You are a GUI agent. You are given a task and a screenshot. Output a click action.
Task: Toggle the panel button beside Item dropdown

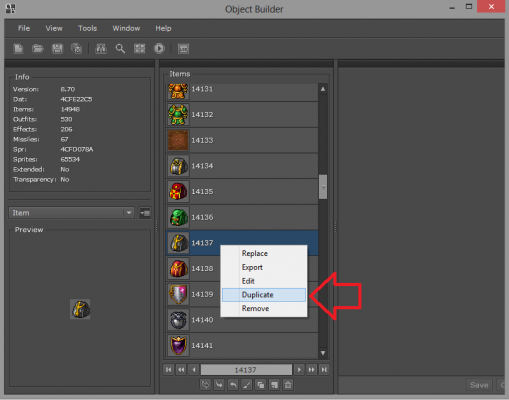coord(145,213)
